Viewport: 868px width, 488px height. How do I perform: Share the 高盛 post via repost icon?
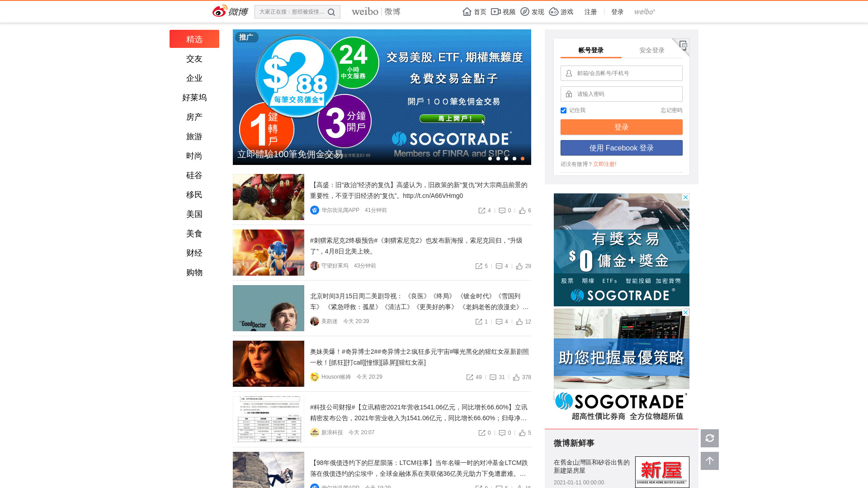coord(482,211)
